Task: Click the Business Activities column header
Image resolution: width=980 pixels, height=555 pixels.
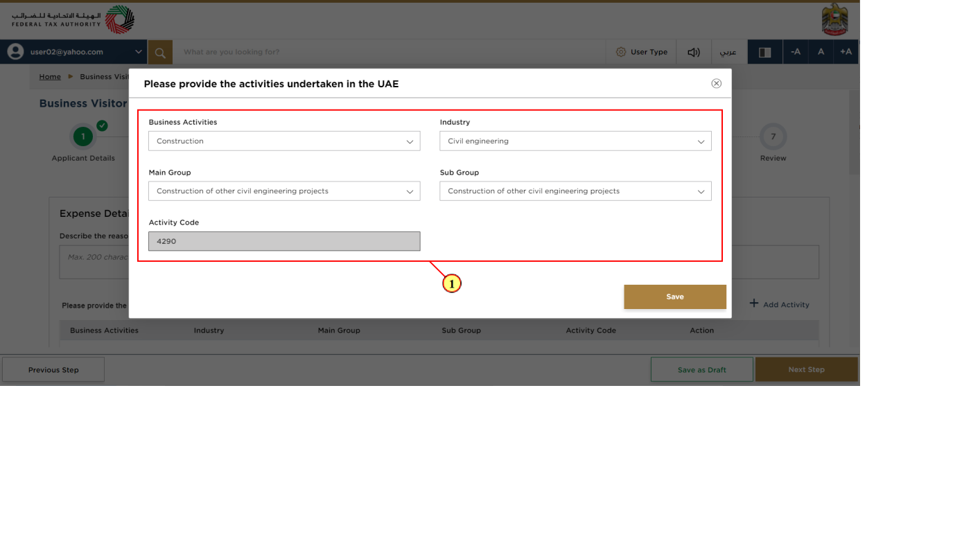Action: click(104, 331)
